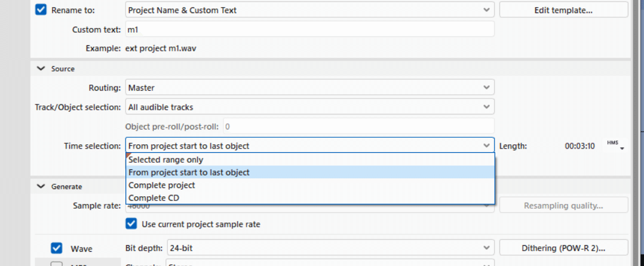Open the HMS time format menu arrow

coord(622,148)
